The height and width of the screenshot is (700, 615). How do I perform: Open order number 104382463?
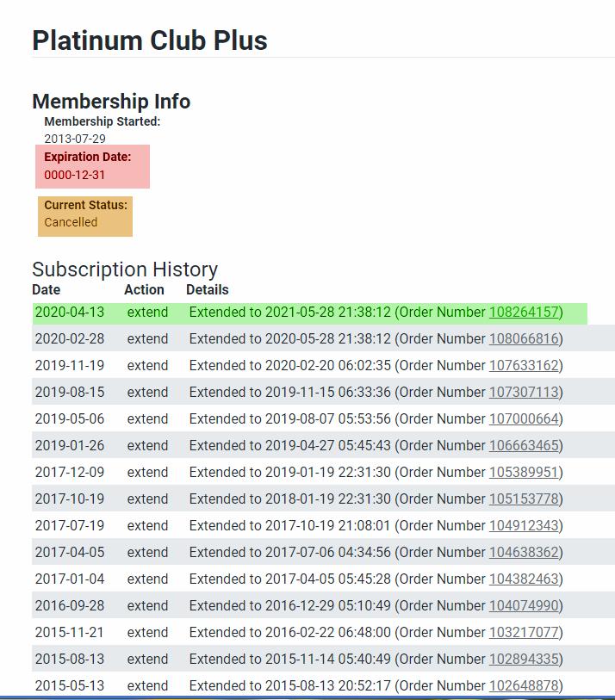tap(524, 579)
